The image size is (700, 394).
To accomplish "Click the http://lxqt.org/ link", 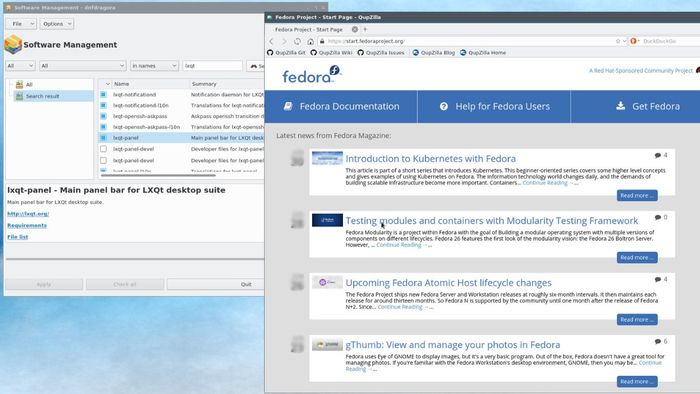I will pos(28,214).
